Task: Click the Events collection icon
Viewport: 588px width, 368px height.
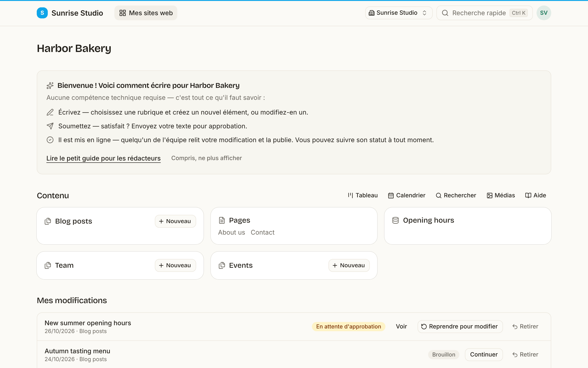Action: pyautogui.click(x=222, y=265)
